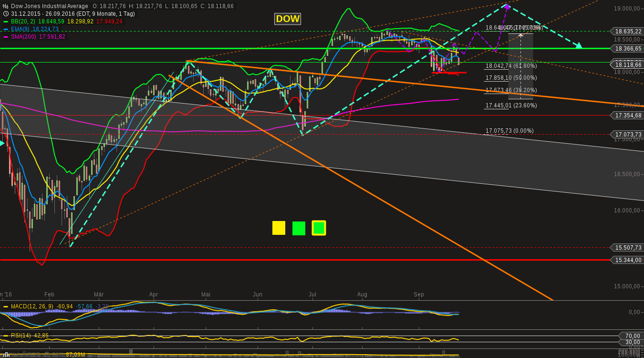Select the green square with yellow border
Viewport: 644px width, 358px height.
pyautogui.click(x=319, y=228)
